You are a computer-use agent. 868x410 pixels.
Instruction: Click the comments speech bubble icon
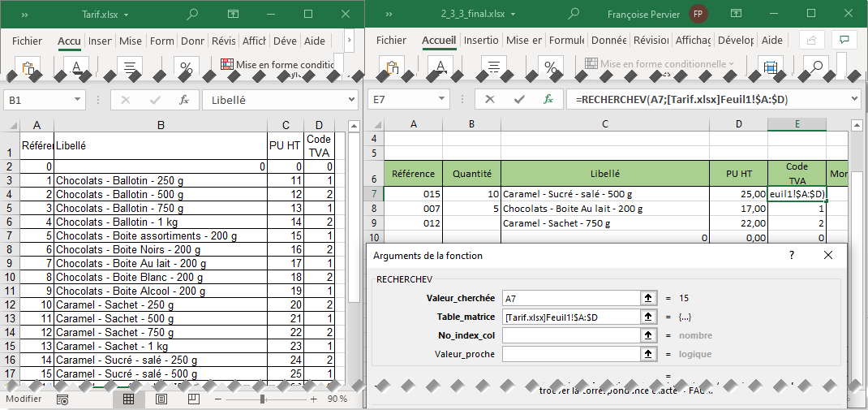(x=844, y=41)
